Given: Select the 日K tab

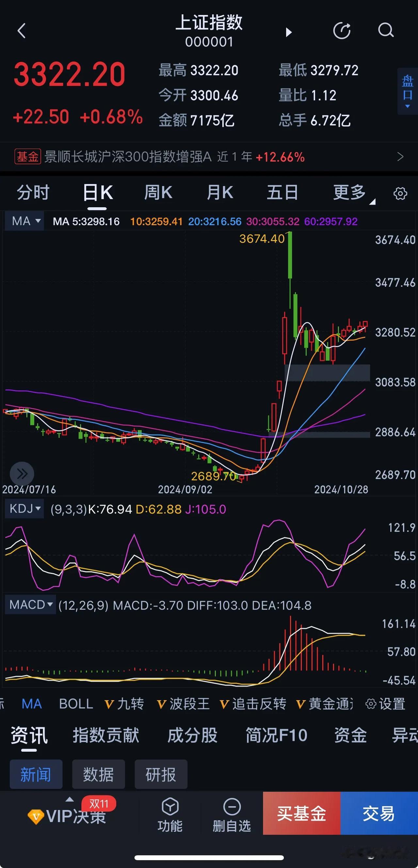Looking at the screenshot, I should tap(98, 193).
